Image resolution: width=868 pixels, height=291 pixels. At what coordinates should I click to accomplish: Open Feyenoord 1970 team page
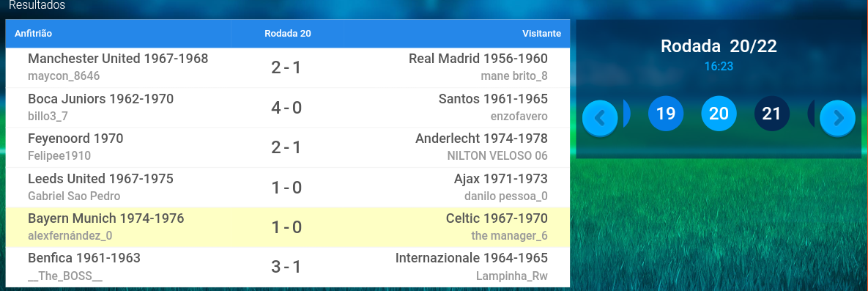click(x=75, y=139)
